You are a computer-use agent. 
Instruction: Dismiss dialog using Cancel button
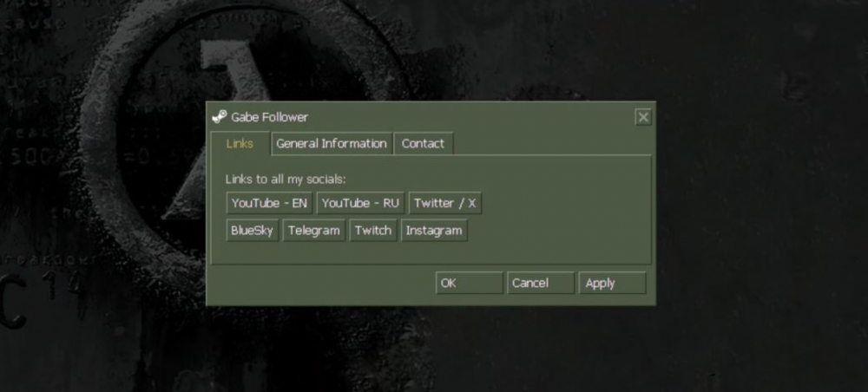(540, 283)
